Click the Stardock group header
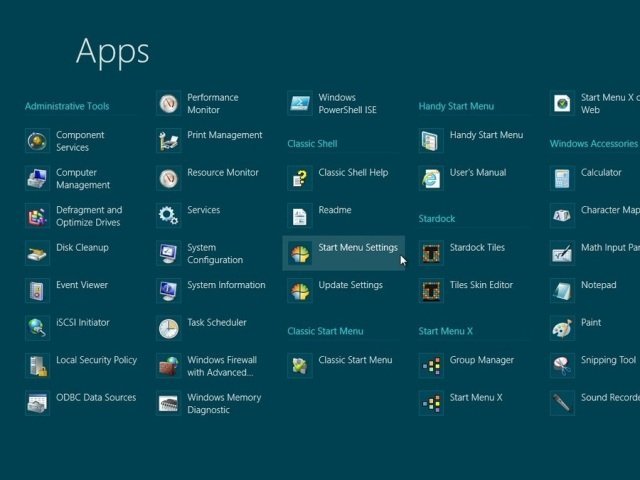This screenshot has width=640, height=480. pos(437,218)
